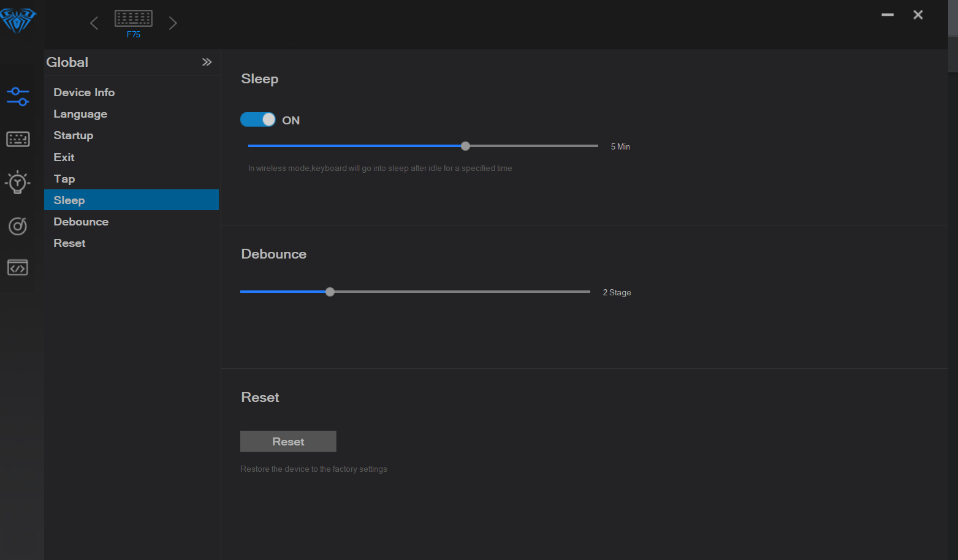Image resolution: width=958 pixels, height=560 pixels.
Task: Click the '2 Stage' debounce value
Action: point(617,293)
